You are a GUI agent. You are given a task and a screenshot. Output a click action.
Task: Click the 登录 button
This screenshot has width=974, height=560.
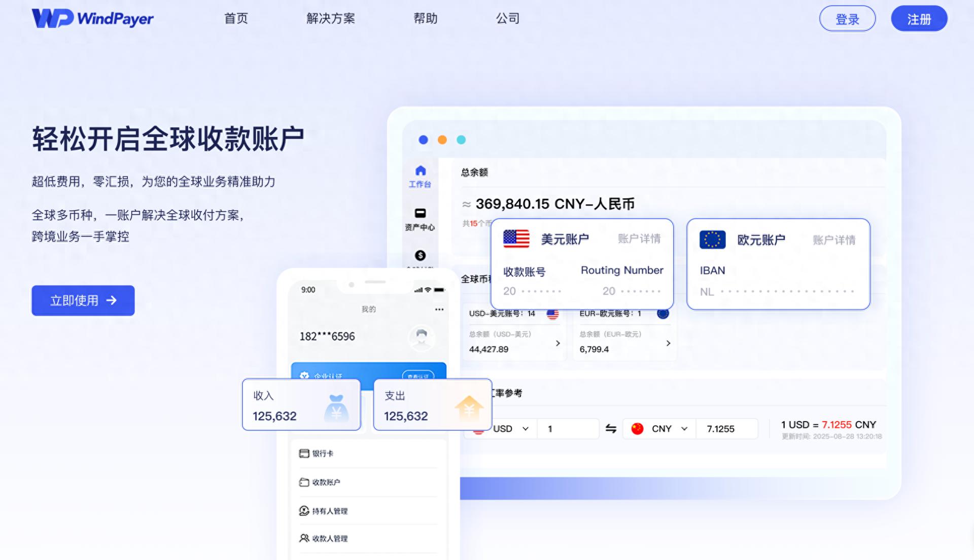click(x=847, y=19)
